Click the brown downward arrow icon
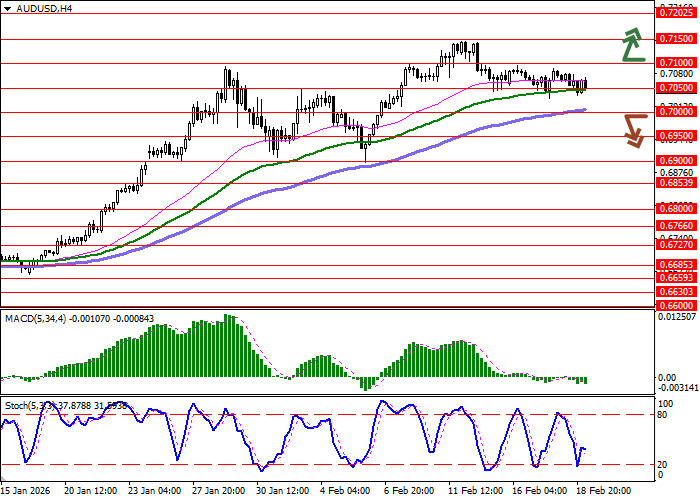Screen dimensions: 700x500 (634, 130)
